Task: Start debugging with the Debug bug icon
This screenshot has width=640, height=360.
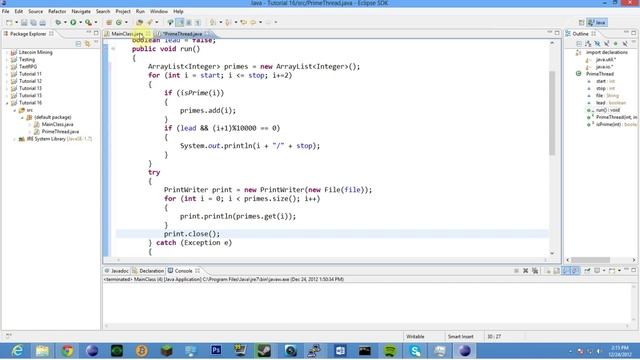Action: click(x=58, y=22)
